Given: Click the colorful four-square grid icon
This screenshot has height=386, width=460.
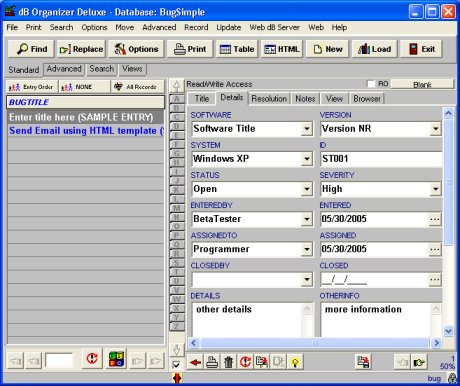Looking at the screenshot, I should (x=117, y=359).
